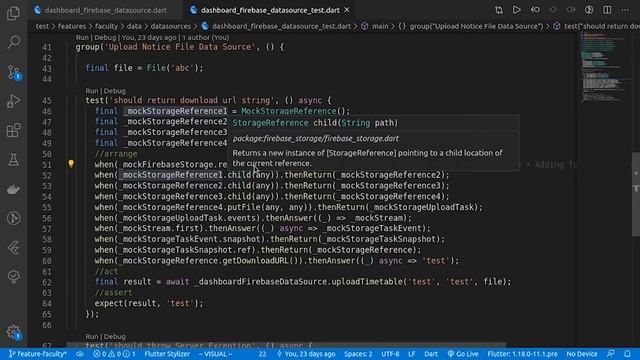Image resolution: width=640 pixels, height=360 pixels.
Task: Click '-- VISUAL --' vim mode indicator
Action: 215,354
